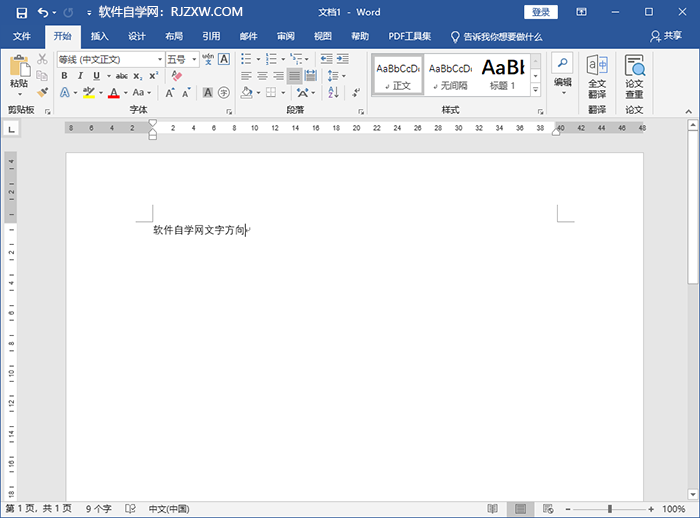Switch to the References (引用) tab
The width and height of the screenshot is (700, 518).
coord(211,36)
